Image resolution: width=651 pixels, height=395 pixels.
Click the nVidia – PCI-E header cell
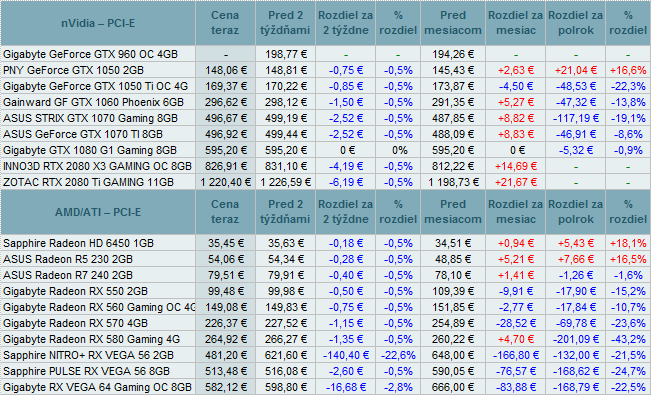click(x=98, y=23)
